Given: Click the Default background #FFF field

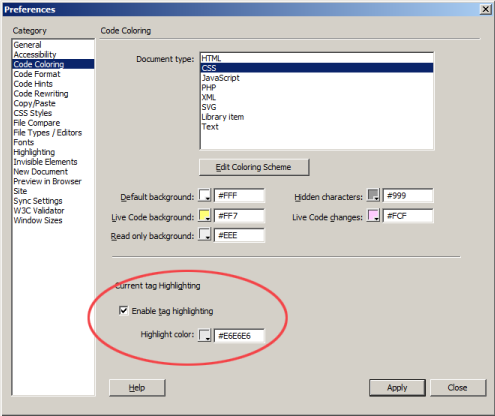Looking at the screenshot, I should pos(239,196).
